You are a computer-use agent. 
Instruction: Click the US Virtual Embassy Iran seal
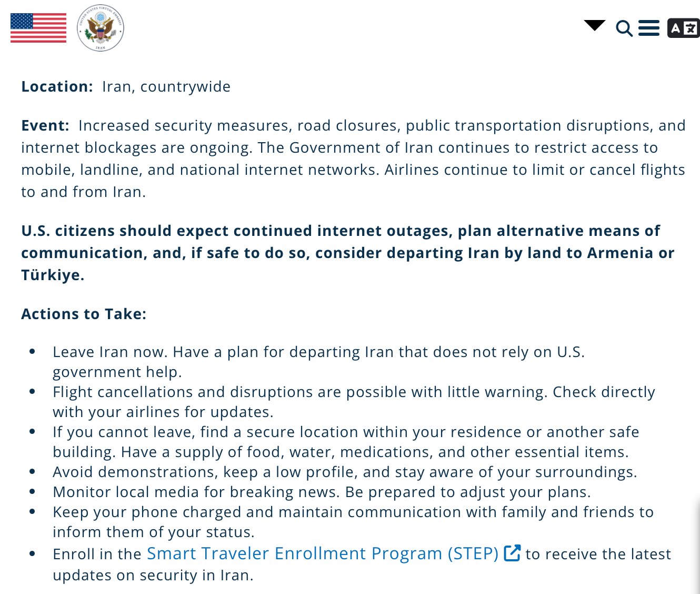(101, 28)
